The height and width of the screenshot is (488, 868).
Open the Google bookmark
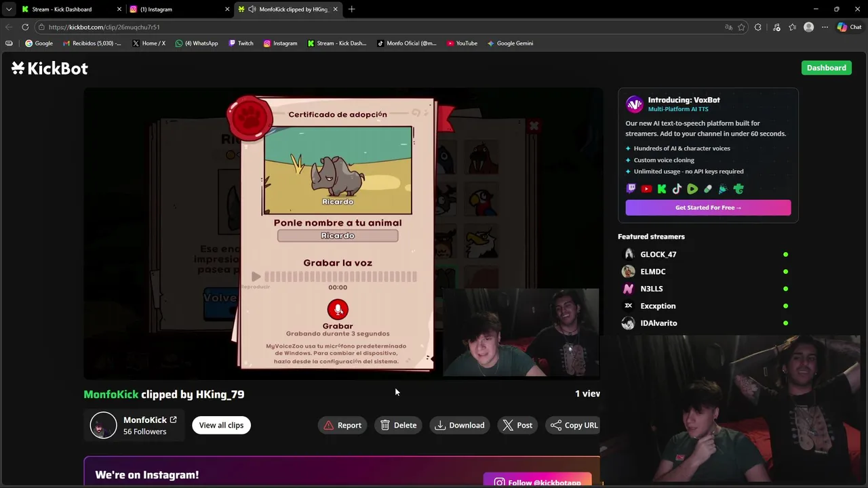[39, 43]
